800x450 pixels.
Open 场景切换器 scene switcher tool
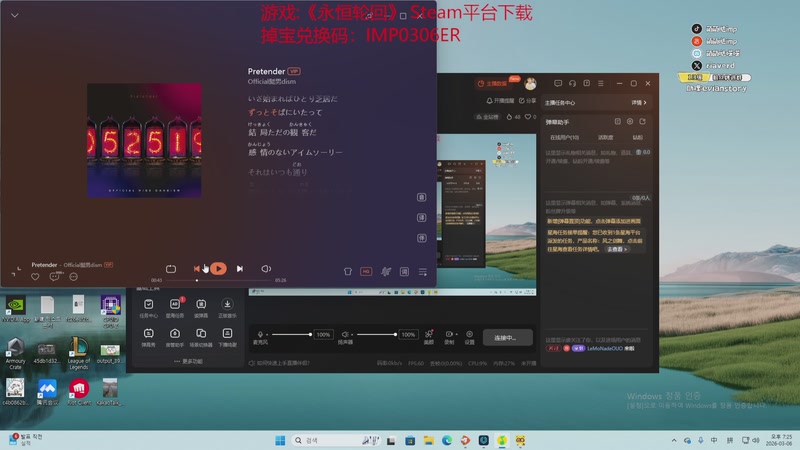[201, 337]
